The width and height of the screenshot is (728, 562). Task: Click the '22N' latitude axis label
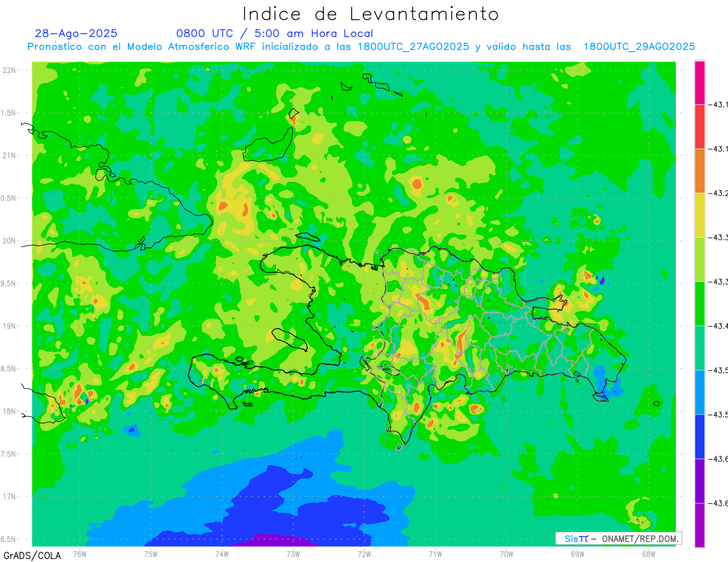pyautogui.click(x=9, y=70)
